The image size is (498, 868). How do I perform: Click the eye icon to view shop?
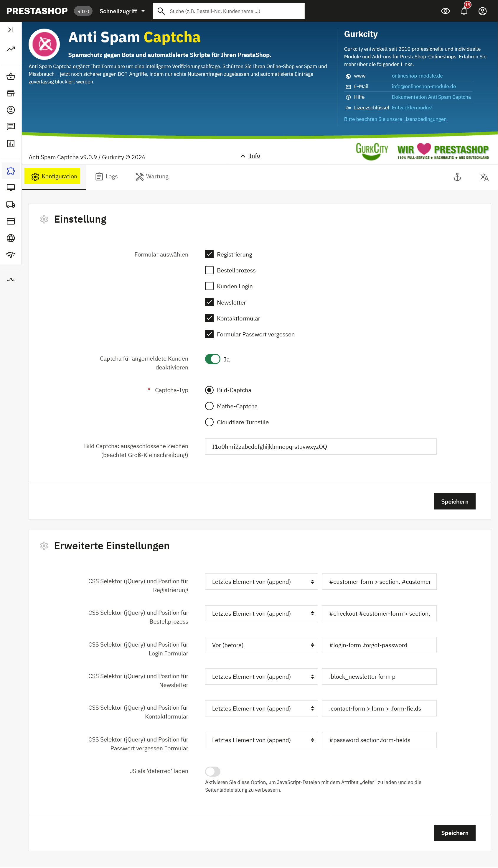(x=445, y=11)
